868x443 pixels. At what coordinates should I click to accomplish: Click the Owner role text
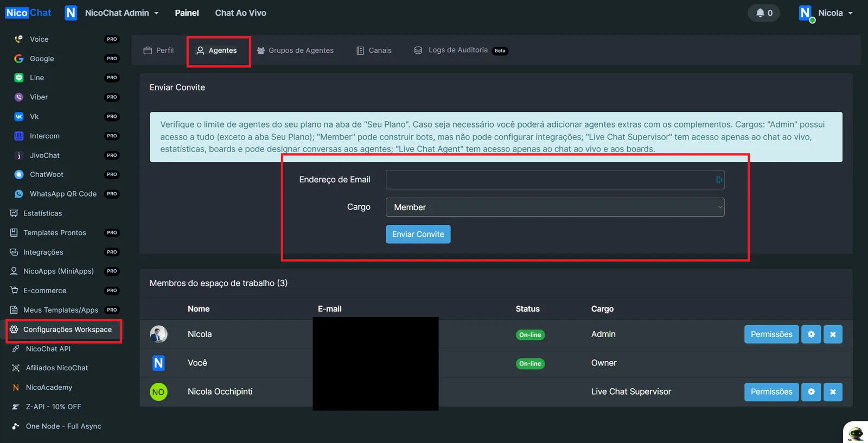pos(604,363)
